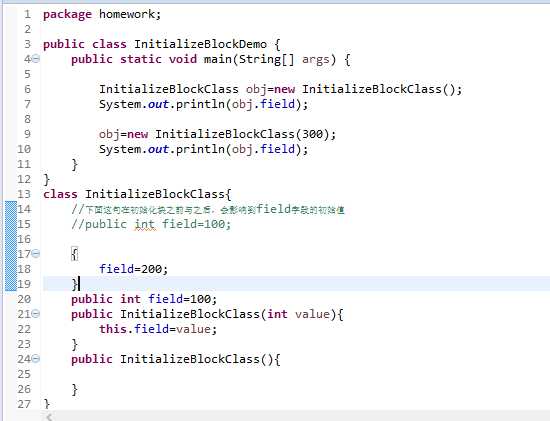Screen dimensions: 550x421
Task: Click the 'package' keyword on line 1
Action: point(67,15)
